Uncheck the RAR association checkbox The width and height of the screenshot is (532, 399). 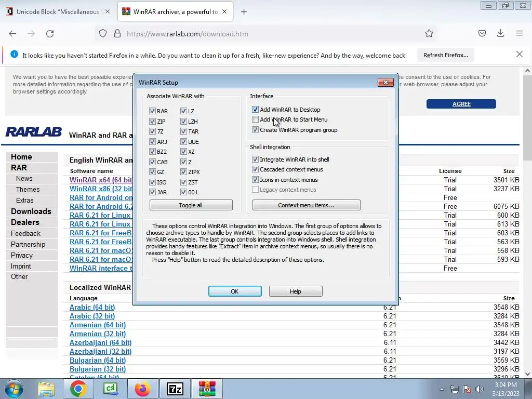152,111
